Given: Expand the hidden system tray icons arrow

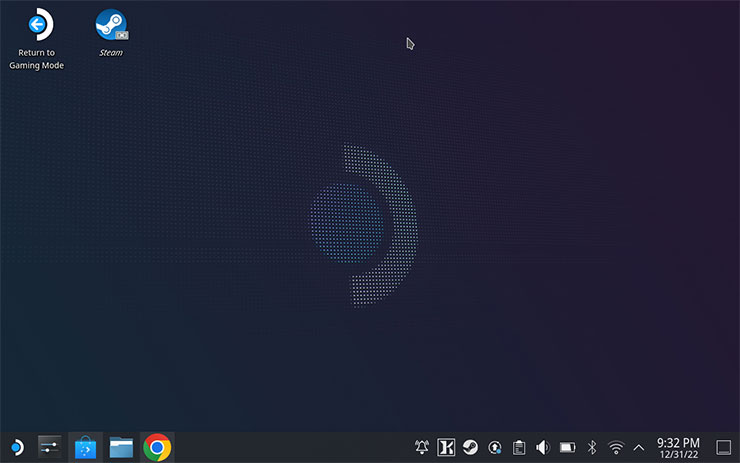Looking at the screenshot, I should coord(639,447).
